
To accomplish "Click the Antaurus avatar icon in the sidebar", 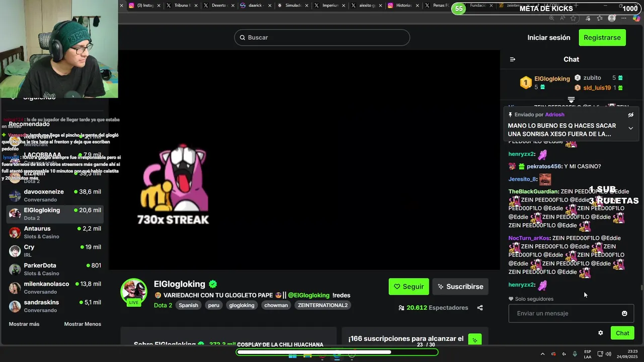I will 15,232.
